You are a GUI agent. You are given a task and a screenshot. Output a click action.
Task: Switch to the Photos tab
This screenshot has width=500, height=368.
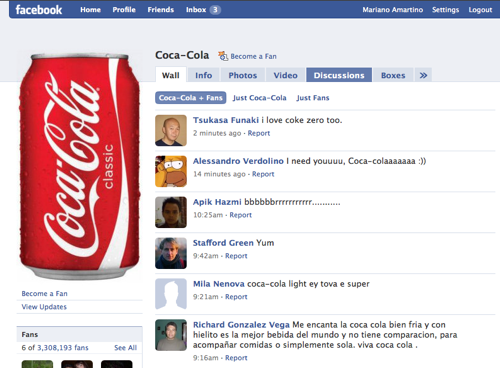pyautogui.click(x=243, y=75)
